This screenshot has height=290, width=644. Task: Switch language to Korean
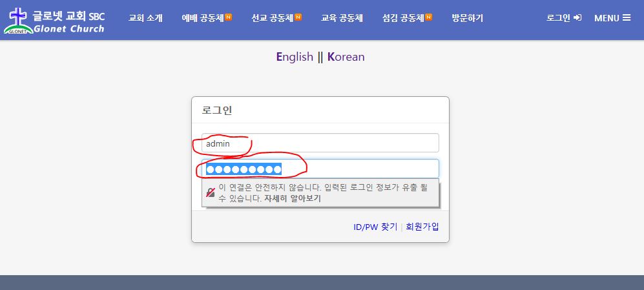[x=346, y=57]
